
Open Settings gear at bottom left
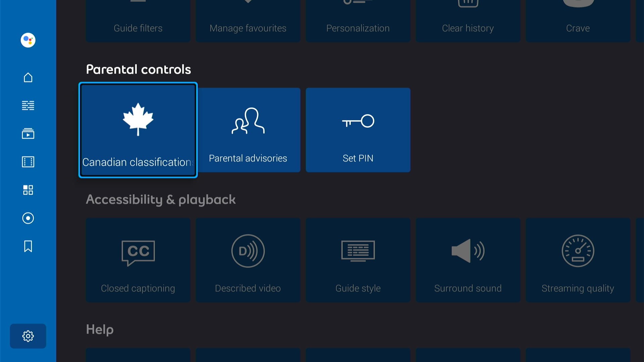[28, 336]
